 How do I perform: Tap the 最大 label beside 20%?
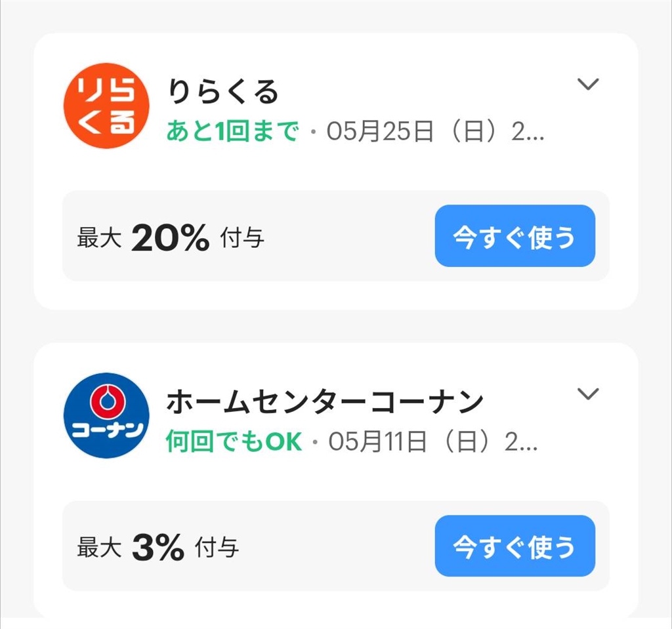99,239
